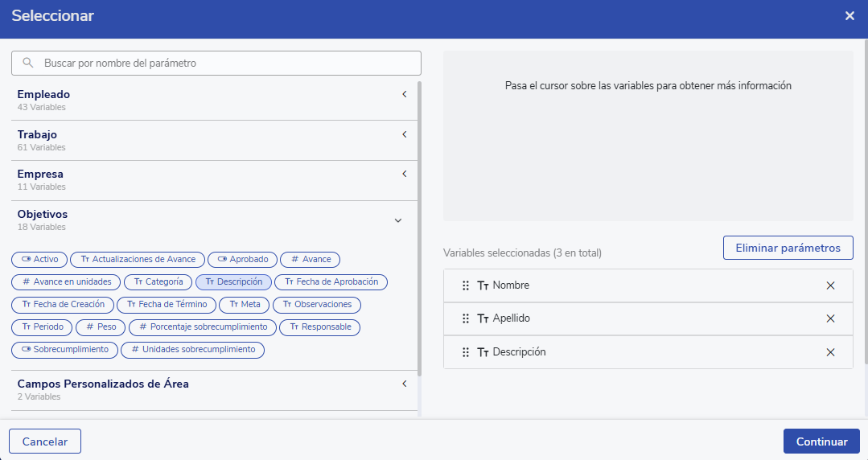Viewport: 868px width, 460px height.
Task: Close the Seleccionar dialog with X
Action: point(849,16)
